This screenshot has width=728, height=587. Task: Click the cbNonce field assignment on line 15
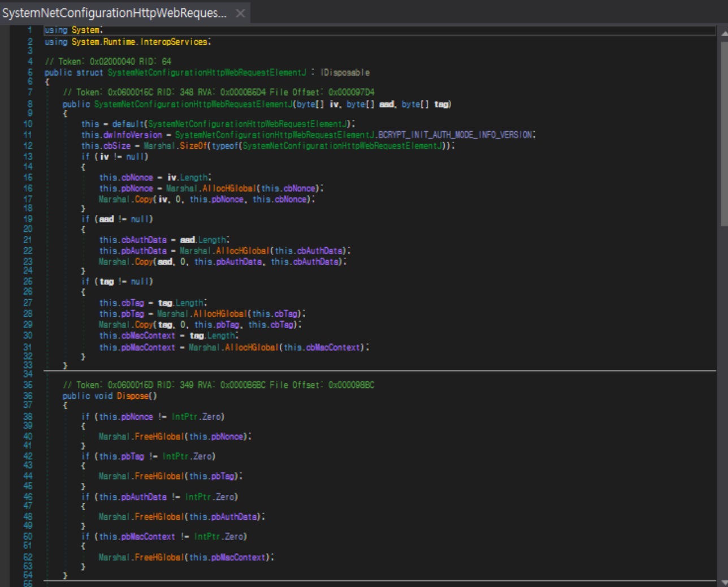pyautogui.click(x=137, y=178)
